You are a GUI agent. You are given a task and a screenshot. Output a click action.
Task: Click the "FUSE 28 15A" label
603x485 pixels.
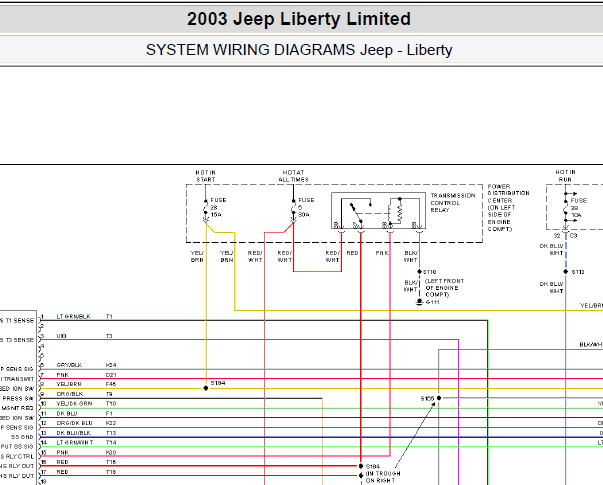218,207
